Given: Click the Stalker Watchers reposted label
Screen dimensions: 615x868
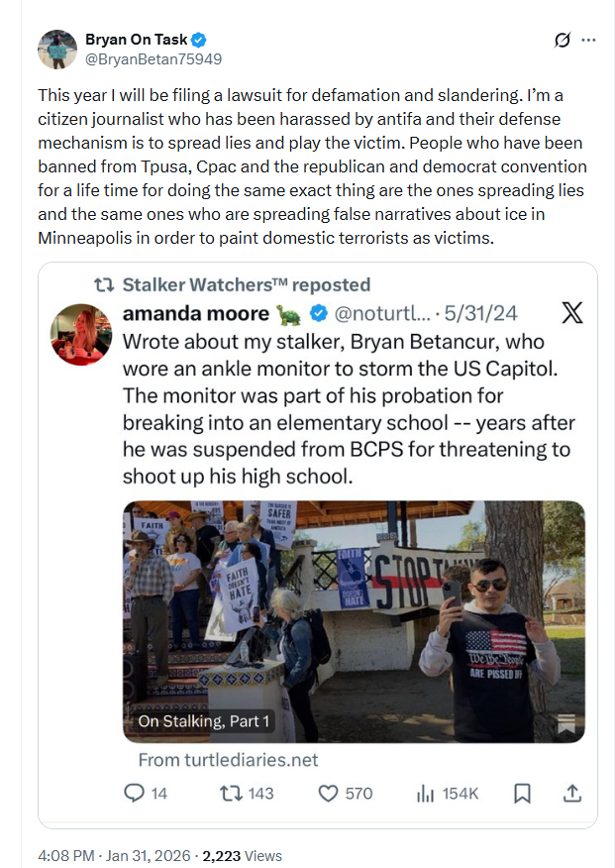Looking at the screenshot, I should click(246, 284).
